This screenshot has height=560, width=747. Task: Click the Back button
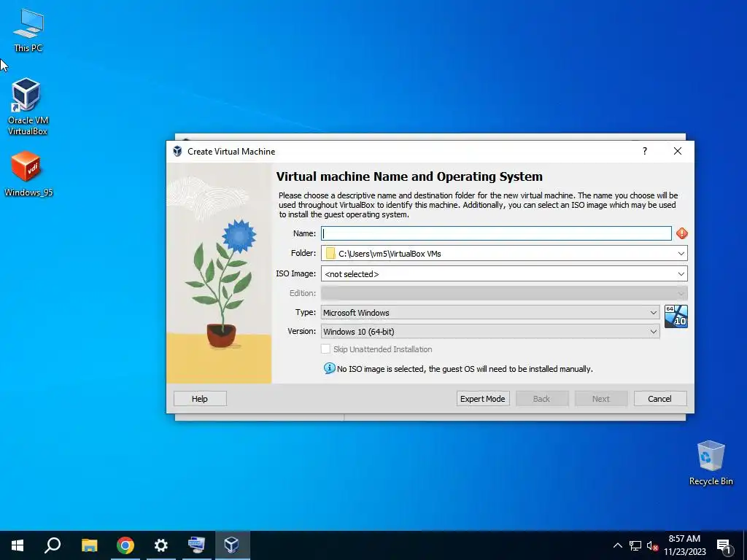point(542,399)
